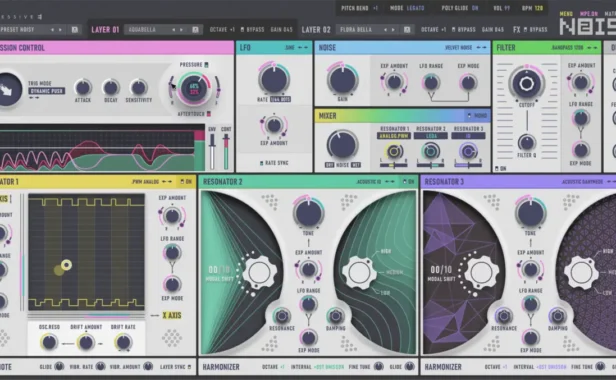Click the Drift Amount knob

tap(86, 342)
